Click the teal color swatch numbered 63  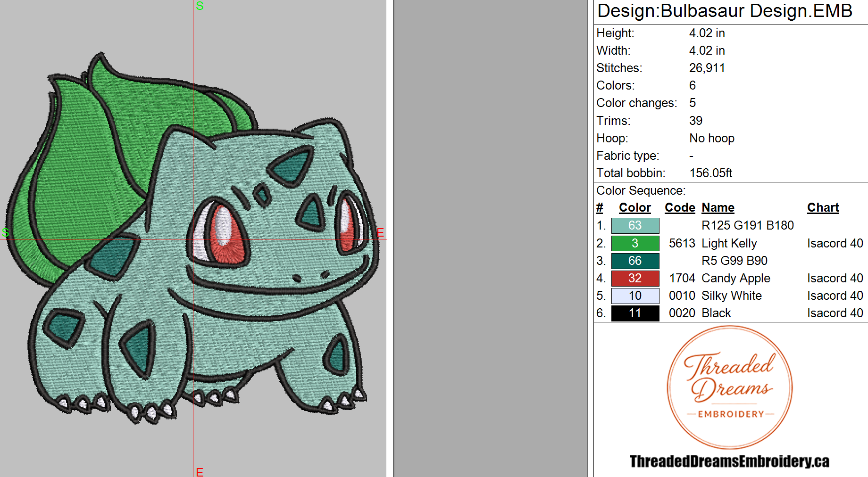635,226
